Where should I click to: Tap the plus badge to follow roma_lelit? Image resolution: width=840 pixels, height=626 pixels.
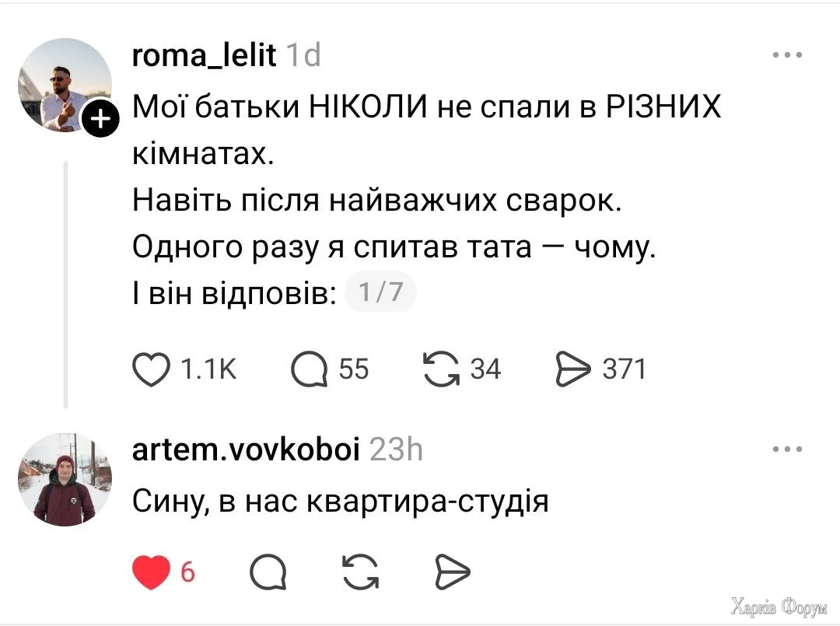point(100,119)
